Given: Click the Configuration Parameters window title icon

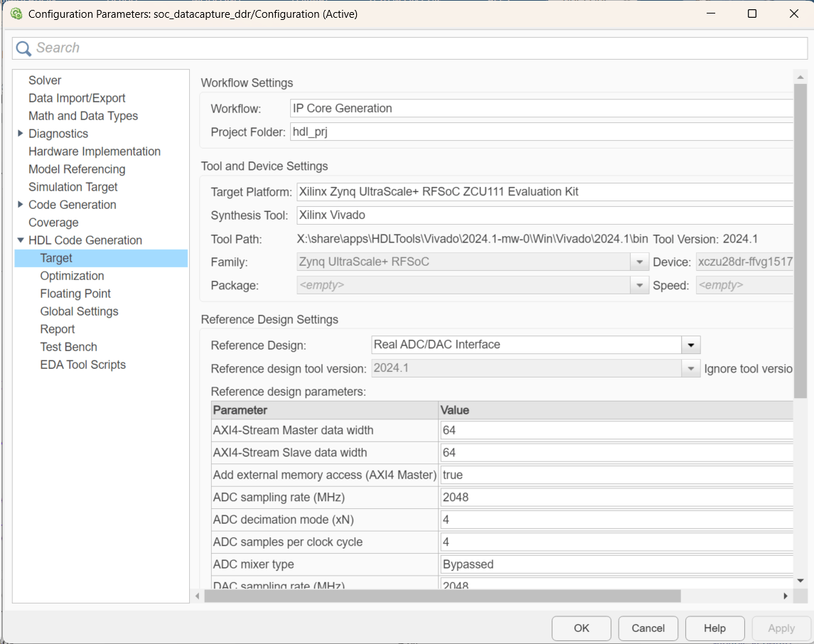Looking at the screenshot, I should [16, 14].
